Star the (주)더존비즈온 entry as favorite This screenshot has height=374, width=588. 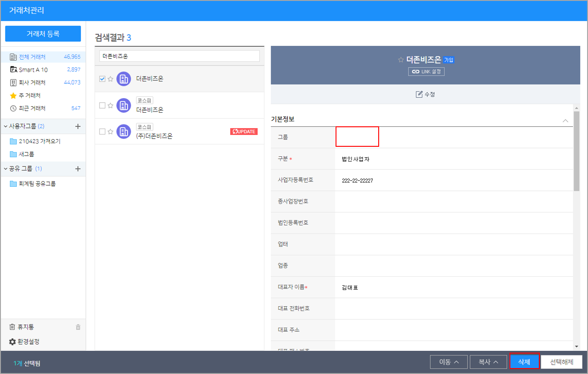tap(110, 132)
